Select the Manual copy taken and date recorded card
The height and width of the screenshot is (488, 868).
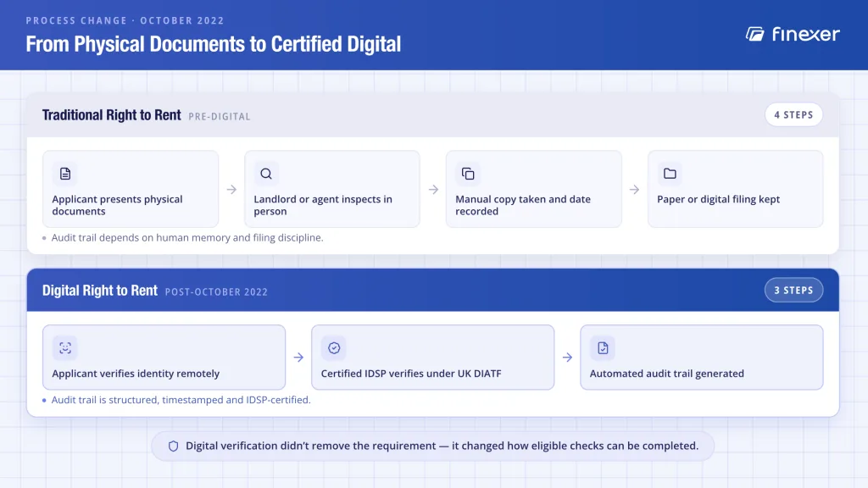(534, 189)
